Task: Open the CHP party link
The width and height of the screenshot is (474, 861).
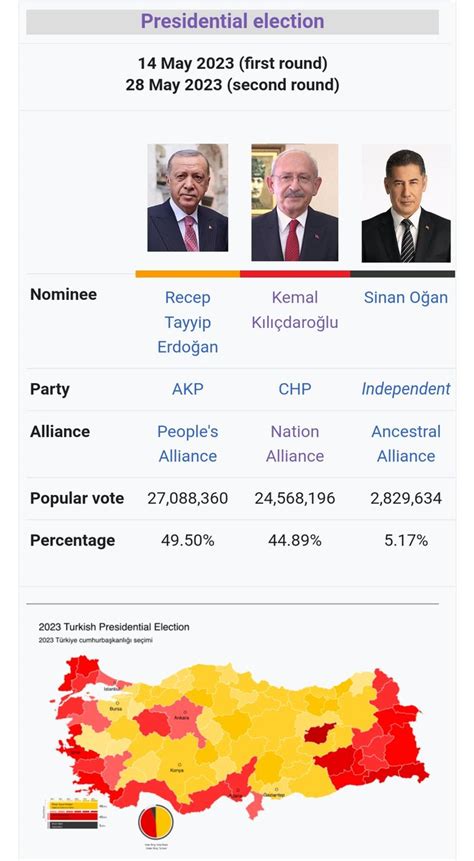Action: tap(295, 389)
